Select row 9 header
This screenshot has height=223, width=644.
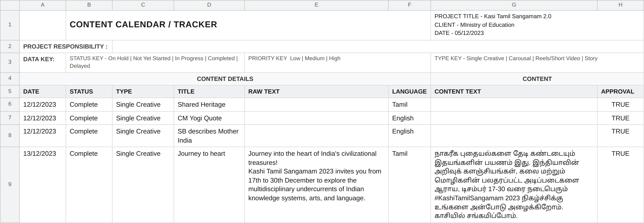[x=10, y=185]
